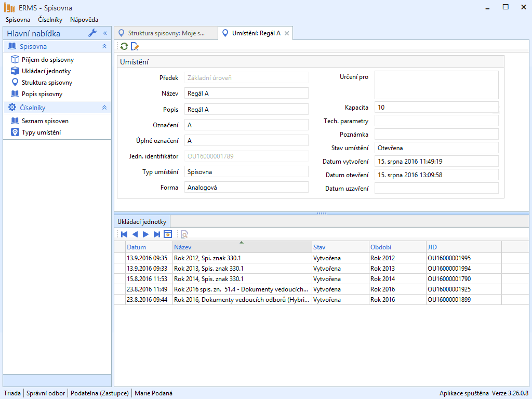
Task: Jump to last page of the list
Action: (157, 234)
